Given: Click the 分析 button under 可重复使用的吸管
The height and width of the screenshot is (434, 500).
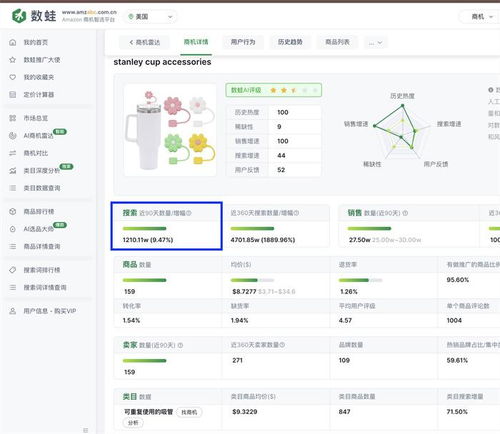Looking at the screenshot, I should [x=133, y=423].
